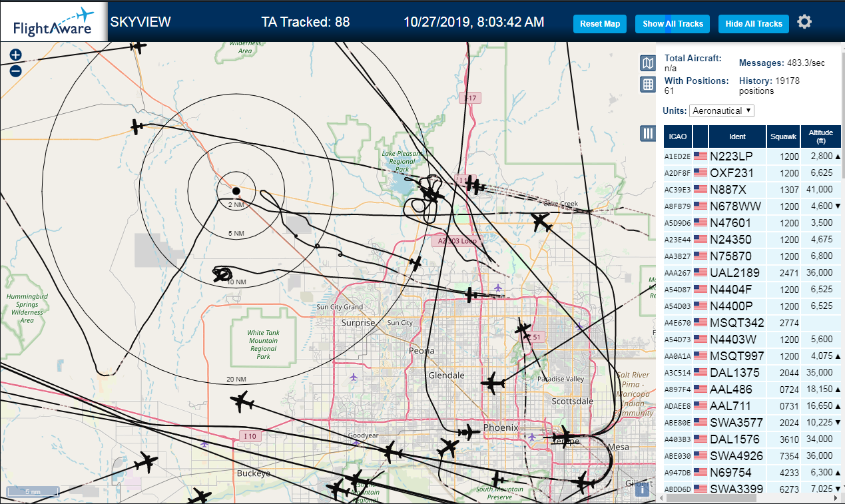This screenshot has width=845, height=504.
Task: Select the aircraft icon above South Mountain Preserve
Action: tap(498, 479)
